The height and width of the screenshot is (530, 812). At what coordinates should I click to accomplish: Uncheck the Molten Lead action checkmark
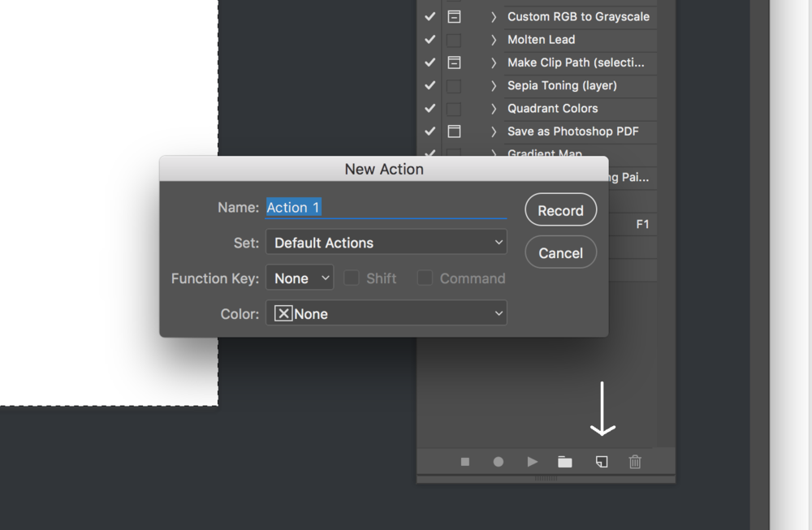tap(430, 40)
